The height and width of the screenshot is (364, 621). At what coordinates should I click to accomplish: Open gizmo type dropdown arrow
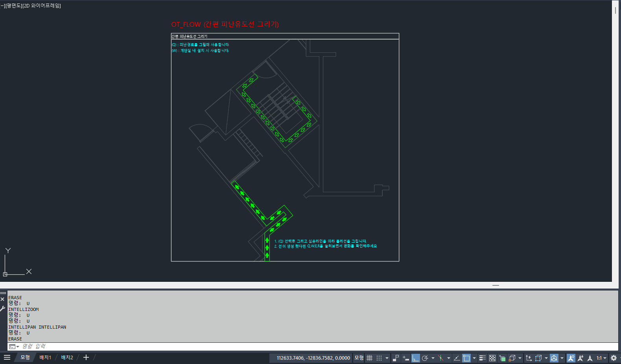coord(562,358)
